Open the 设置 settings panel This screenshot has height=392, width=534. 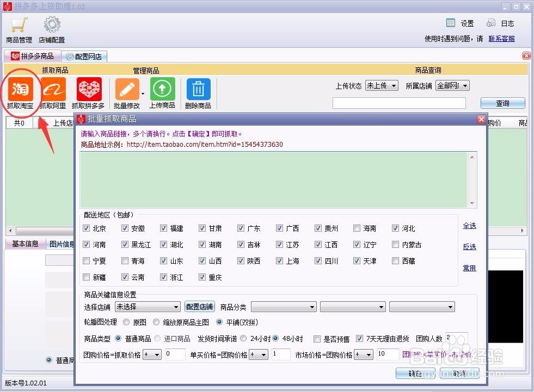point(459,23)
